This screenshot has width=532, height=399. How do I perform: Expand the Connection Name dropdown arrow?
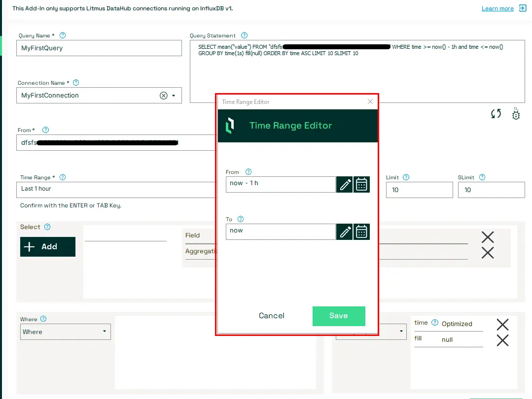(x=174, y=96)
